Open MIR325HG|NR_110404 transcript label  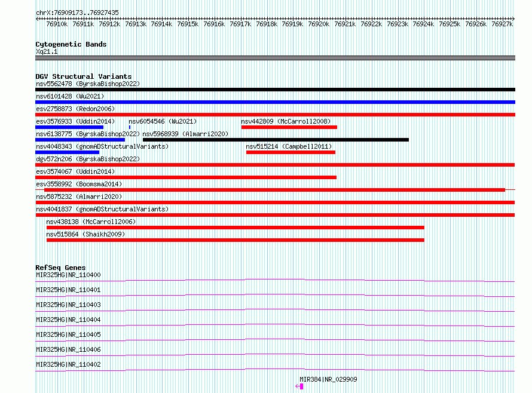coord(68,320)
